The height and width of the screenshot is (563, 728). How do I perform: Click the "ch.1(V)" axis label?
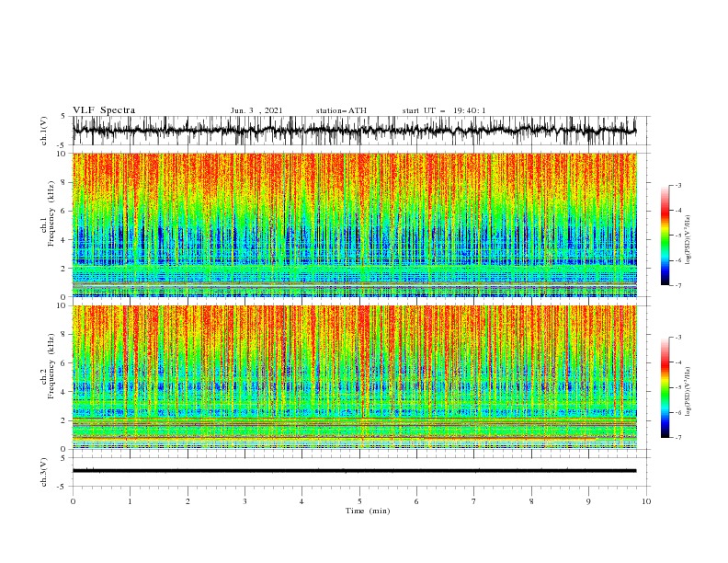click(44, 131)
